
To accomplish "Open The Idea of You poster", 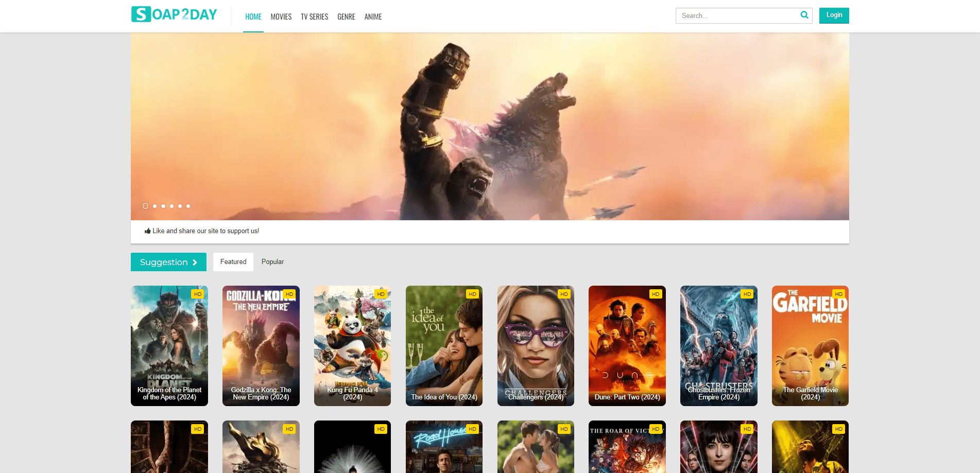I will [x=444, y=346].
